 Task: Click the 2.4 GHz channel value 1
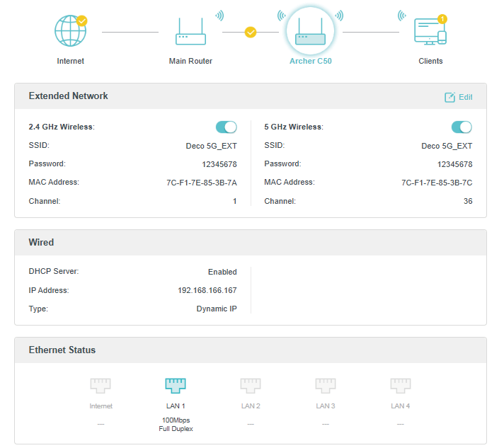pos(234,201)
